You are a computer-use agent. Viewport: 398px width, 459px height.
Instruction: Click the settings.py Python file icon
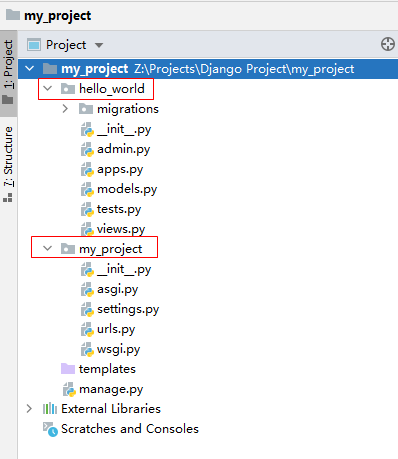[87, 309]
